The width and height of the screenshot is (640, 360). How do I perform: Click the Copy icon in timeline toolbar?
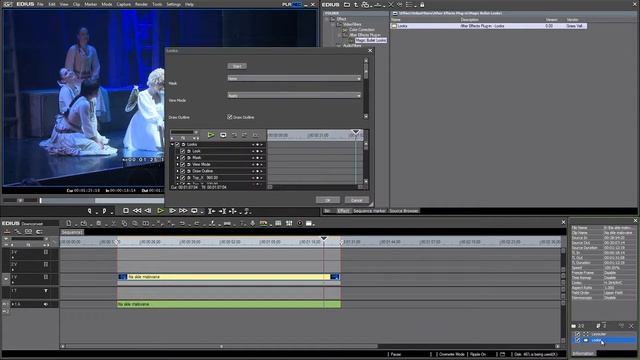tap(124, 223)
